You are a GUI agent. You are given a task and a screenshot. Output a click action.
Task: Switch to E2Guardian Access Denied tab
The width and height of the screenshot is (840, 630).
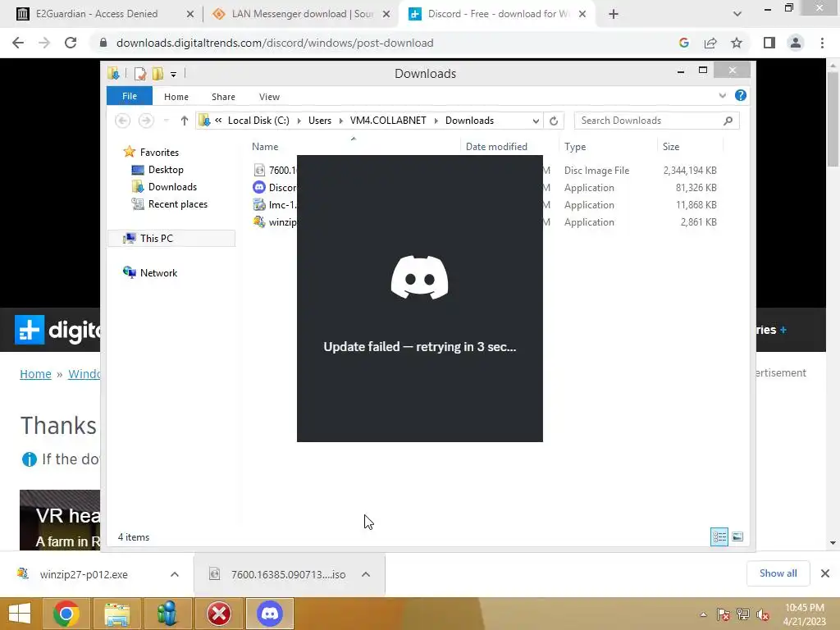pos(97,14)
